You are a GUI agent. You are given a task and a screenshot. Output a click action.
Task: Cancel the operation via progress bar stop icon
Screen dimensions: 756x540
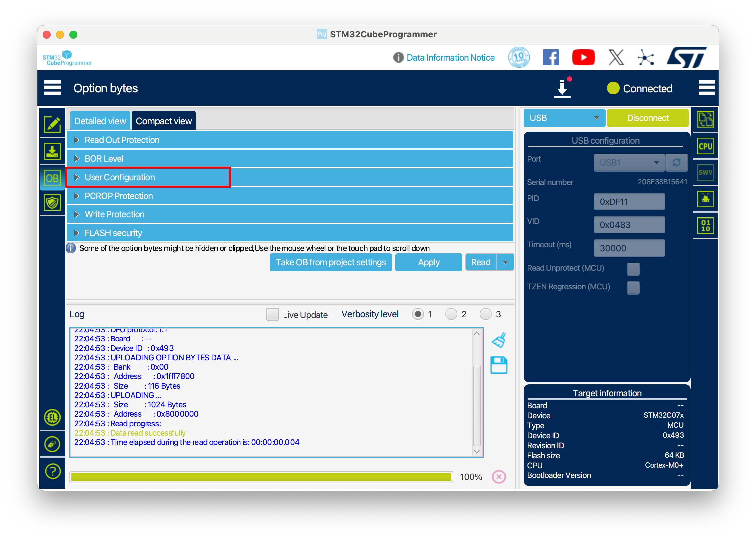499,477
